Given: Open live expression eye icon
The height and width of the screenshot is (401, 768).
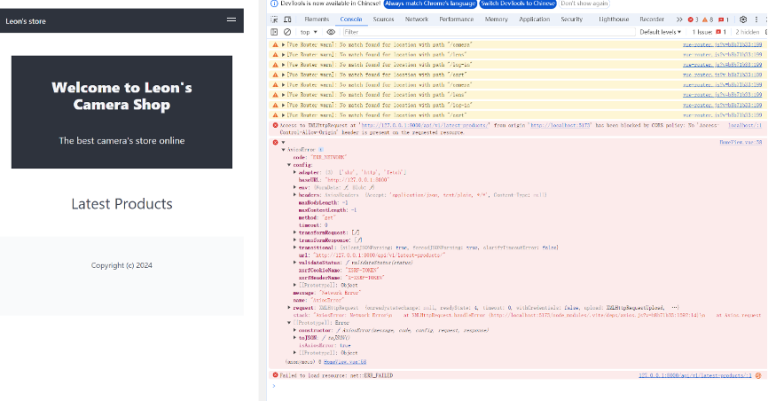Looking at the screenshot, I should (x=331, y=32).
